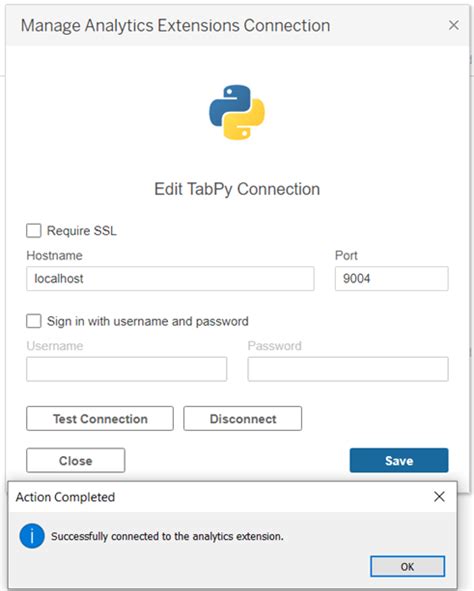This screenshot has width=474, height=591.
Task: Click the Hostname label
Action: 54,255
